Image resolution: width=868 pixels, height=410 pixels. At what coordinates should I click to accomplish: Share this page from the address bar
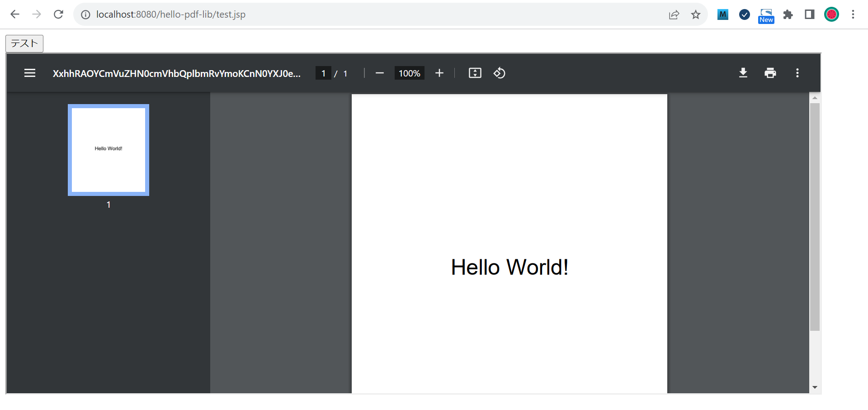(674, 14)
